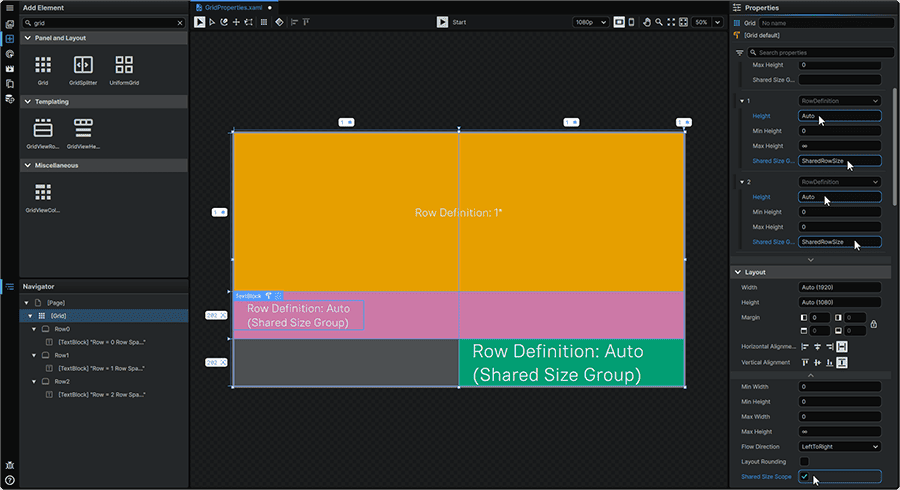The width and height of the screenshot is (900, 490).
Task: Click the center view icon
Action: point(683,22)
